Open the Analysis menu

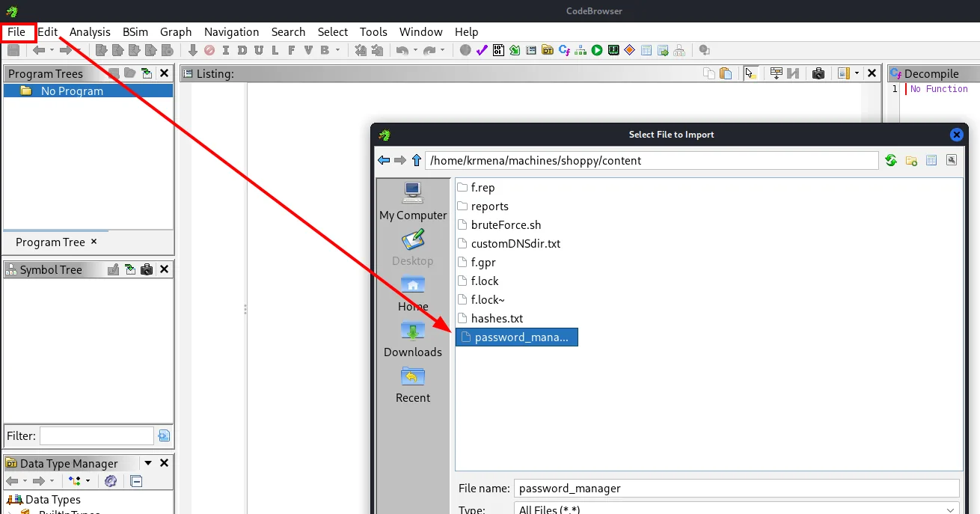click(90, 31)
